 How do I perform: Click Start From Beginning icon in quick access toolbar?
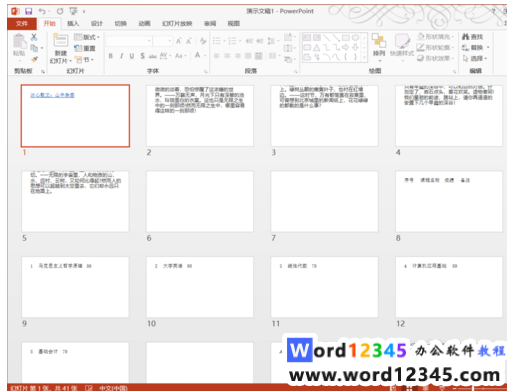coord(73,11)
